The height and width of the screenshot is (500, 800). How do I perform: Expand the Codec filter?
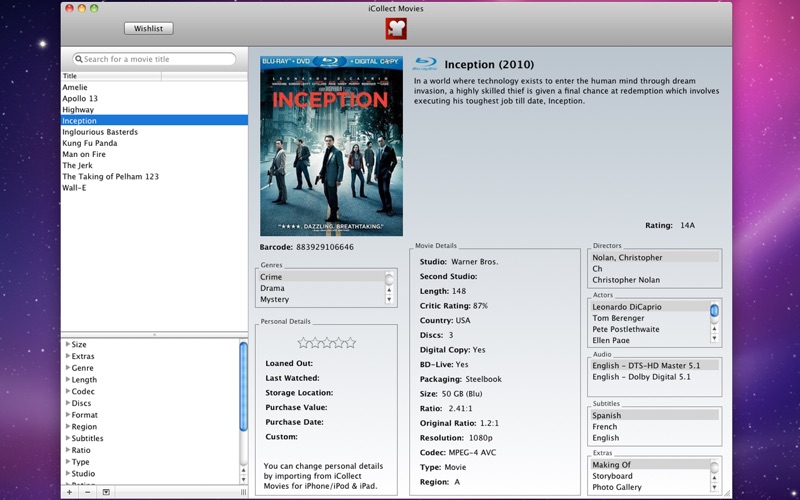point(68,391)
